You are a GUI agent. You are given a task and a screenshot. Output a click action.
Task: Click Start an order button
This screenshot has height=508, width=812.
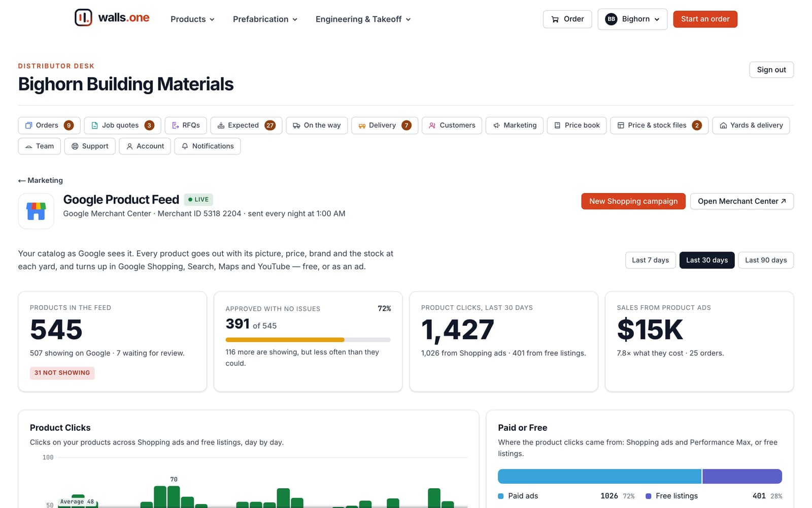(705, 19)
